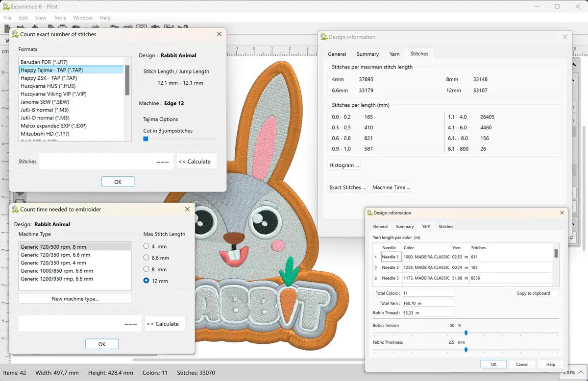Select Generic 720/500 rpm, 8 mm machine
This screenshot has height=381, width=588.
(x=75, y=247)
